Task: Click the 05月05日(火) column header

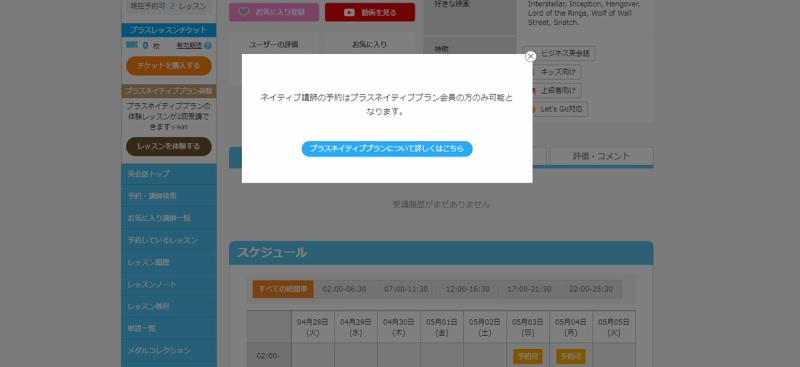Action: (614, 327)
